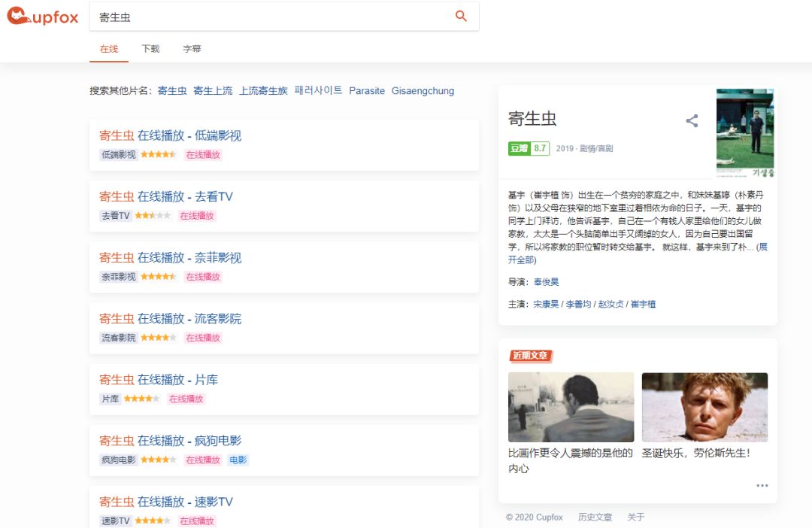
Task: Click the 去看TV source tag
Action: [x=116, y=216]
